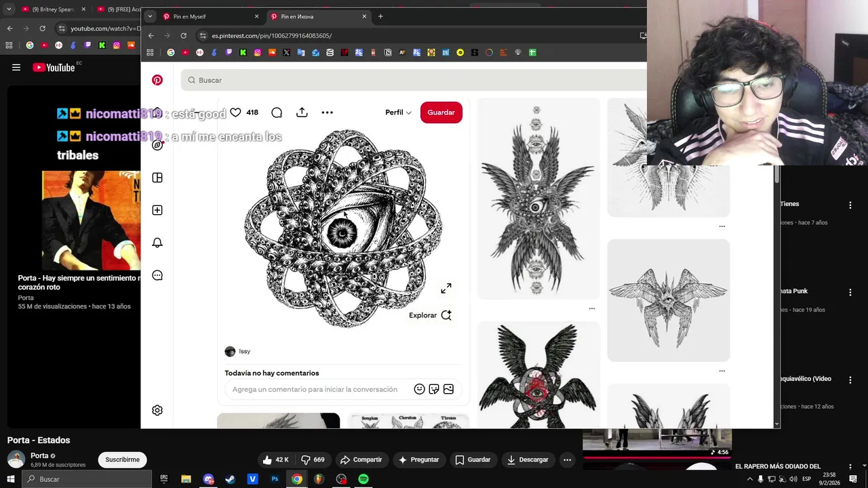868x488 pixels.
Task: Click the red Guardar button
Action: (x=441, y=113)
